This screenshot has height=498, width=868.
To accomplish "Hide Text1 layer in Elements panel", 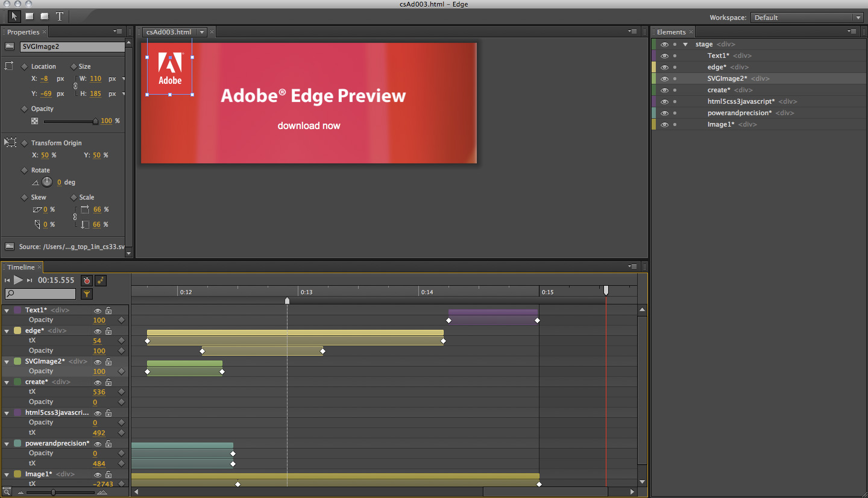I will (x=664, y=55).
